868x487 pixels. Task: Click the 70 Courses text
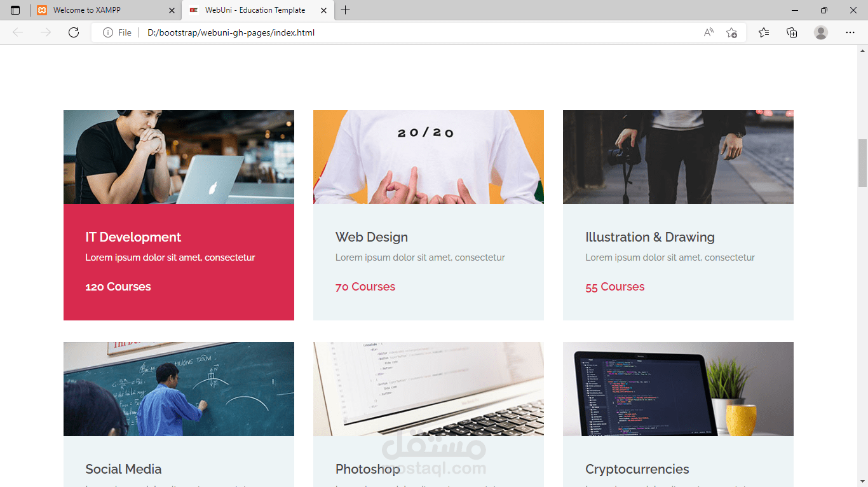click(x=365, y=287)
